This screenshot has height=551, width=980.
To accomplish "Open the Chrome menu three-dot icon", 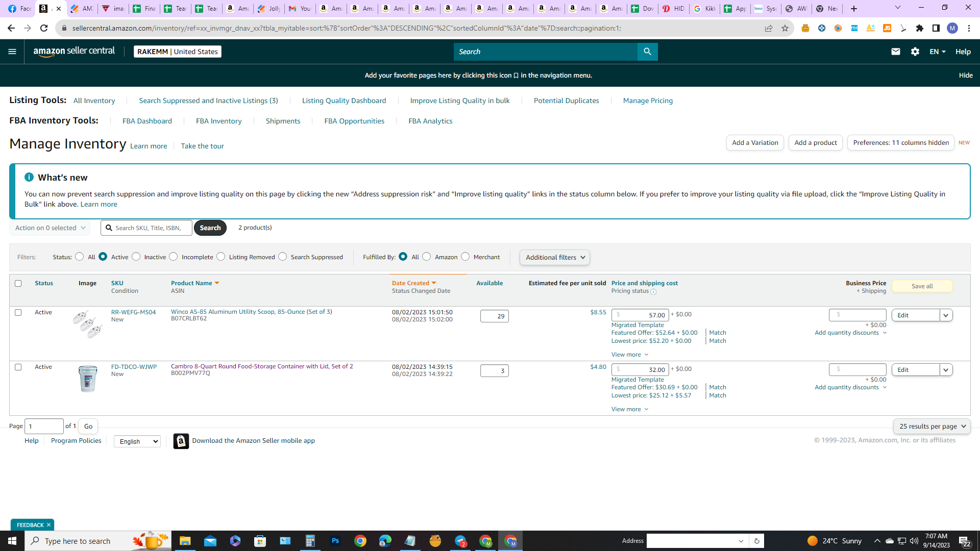I will (x=969, y=28).
